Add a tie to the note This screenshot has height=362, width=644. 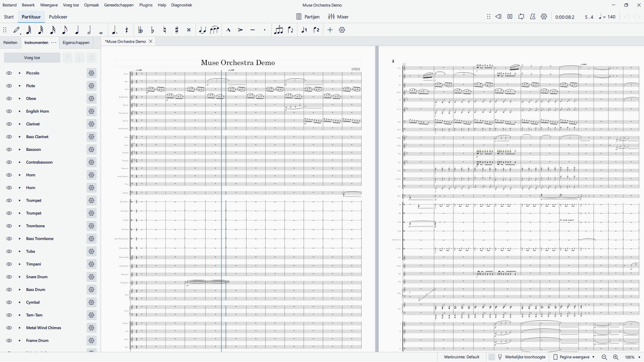202,30
